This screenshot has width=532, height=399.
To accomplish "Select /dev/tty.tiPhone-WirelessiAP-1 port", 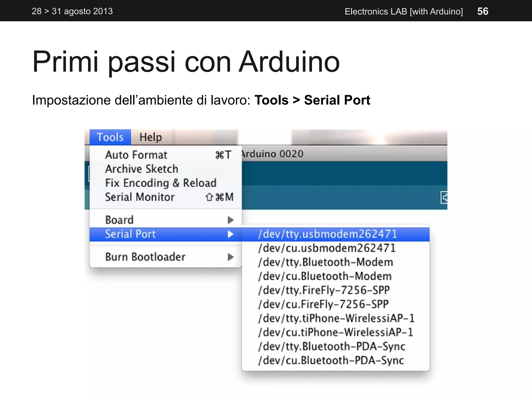I will 336,318.
